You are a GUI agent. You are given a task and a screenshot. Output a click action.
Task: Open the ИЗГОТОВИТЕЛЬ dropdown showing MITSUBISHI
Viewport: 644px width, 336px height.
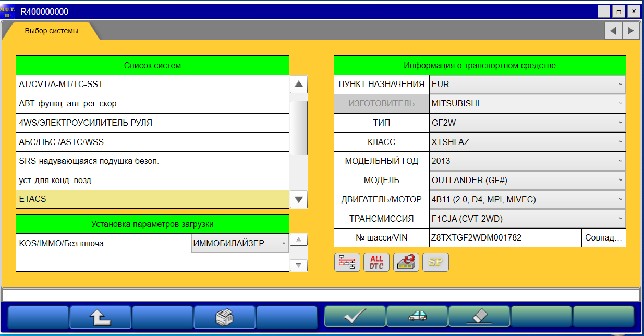click(x=528, y=103)
